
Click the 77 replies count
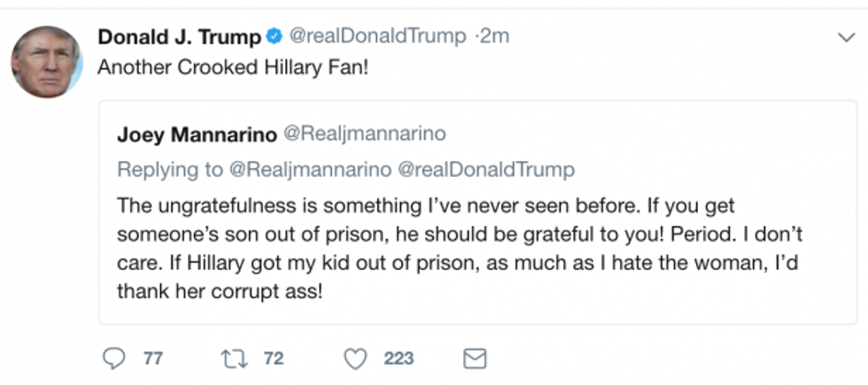point(153,358)
